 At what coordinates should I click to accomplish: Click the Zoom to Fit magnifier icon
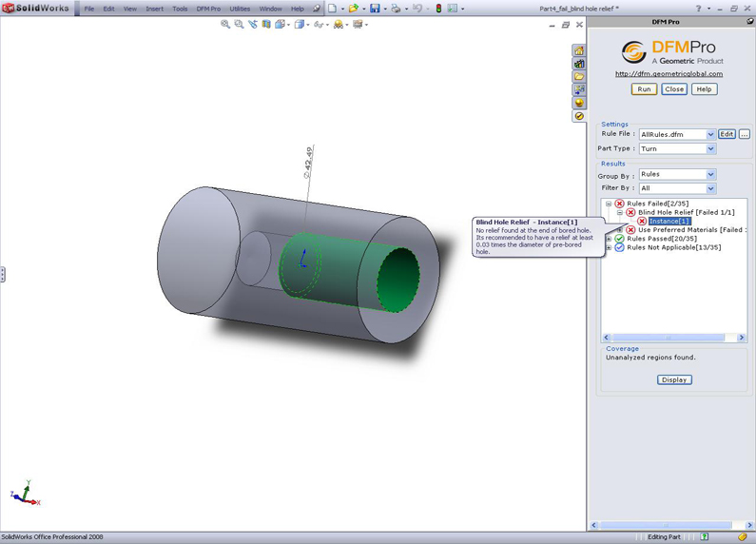225,24
